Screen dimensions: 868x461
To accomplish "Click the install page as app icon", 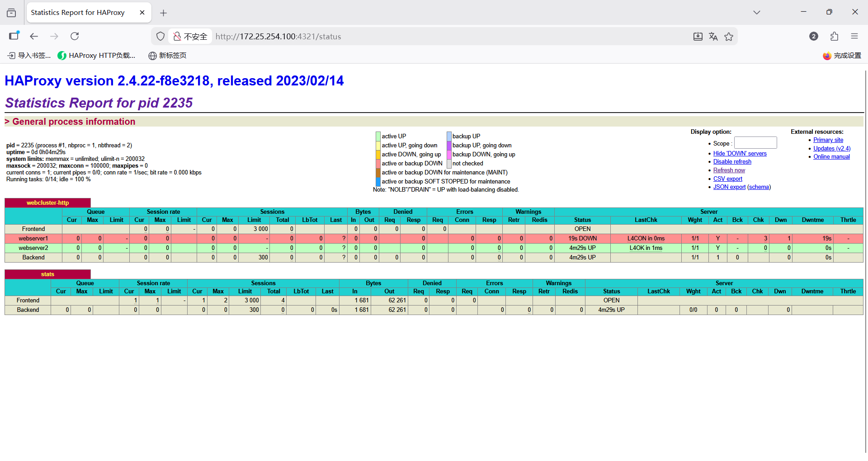I will (x=698, y=37).
